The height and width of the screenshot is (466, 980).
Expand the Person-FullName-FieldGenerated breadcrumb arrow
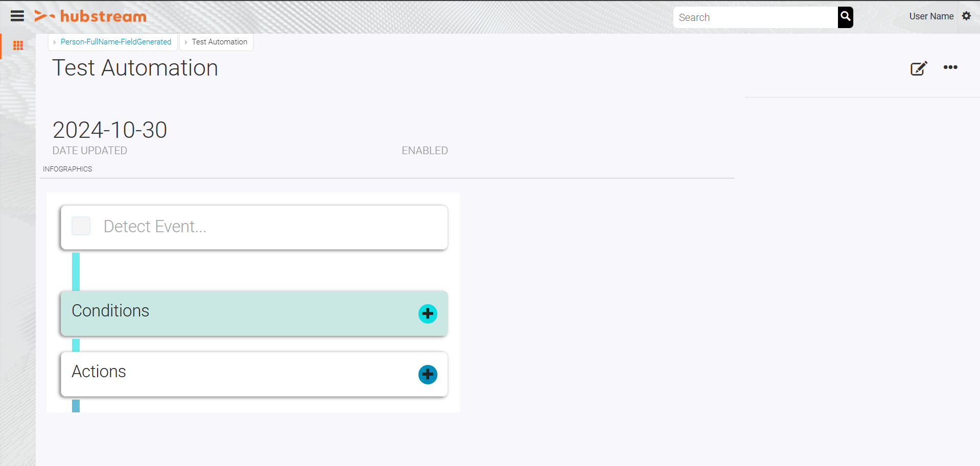point(55,42)
